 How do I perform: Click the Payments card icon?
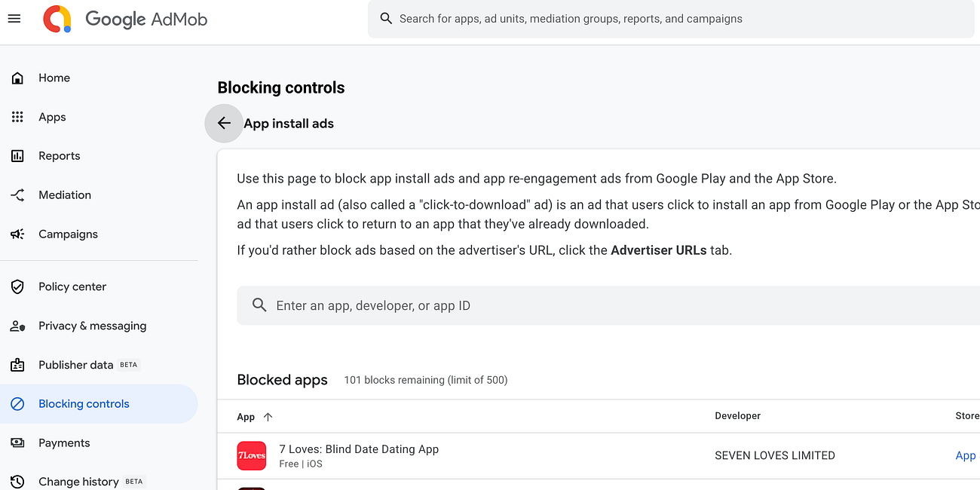[x=17, y=443]
